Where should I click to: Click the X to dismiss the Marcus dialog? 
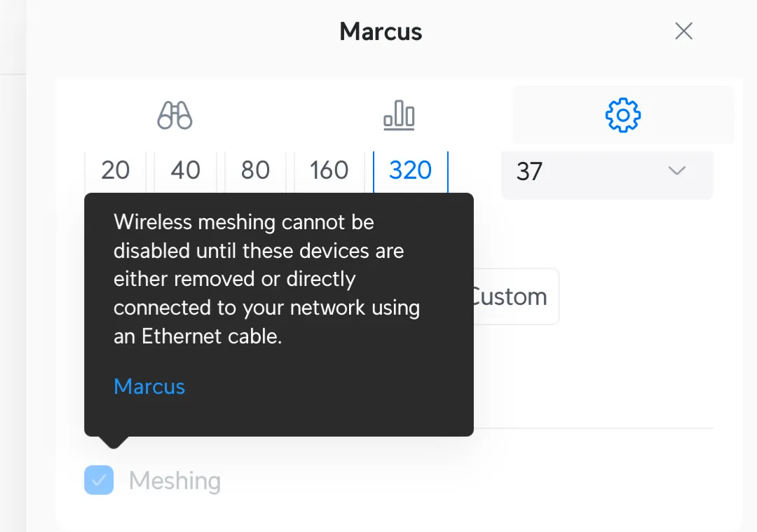tap(683, 31)
